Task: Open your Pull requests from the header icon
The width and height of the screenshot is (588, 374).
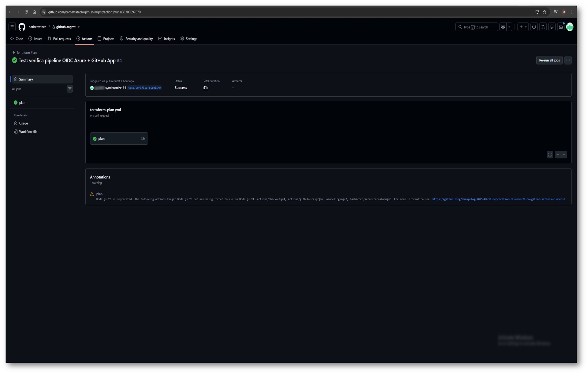Action: tap(543, 27)
